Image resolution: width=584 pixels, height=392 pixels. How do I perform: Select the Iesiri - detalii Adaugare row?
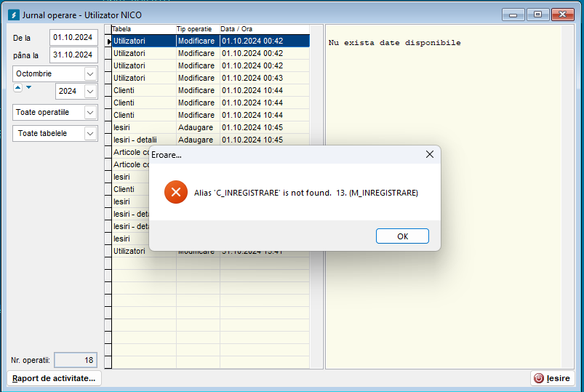pyautogui.click(x=211, y=140)
